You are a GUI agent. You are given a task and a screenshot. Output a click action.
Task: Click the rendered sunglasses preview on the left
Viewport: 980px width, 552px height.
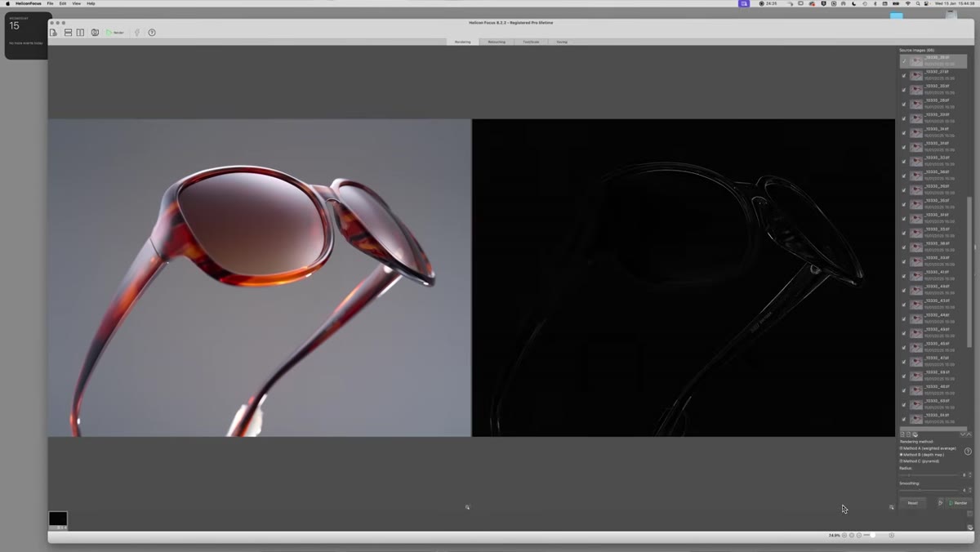260,278
